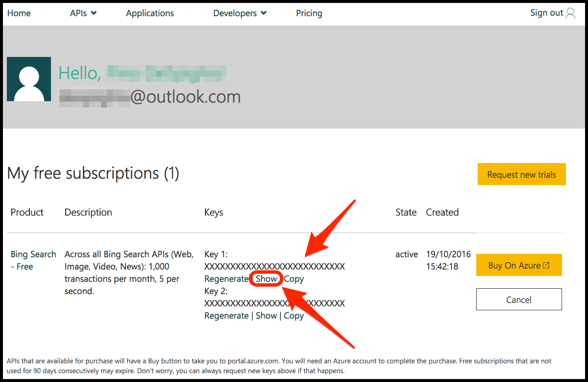Image resolution: width=588 pixels, height=382 pixels.
Task: Regenerate Key 1
Action: point(226,279)
